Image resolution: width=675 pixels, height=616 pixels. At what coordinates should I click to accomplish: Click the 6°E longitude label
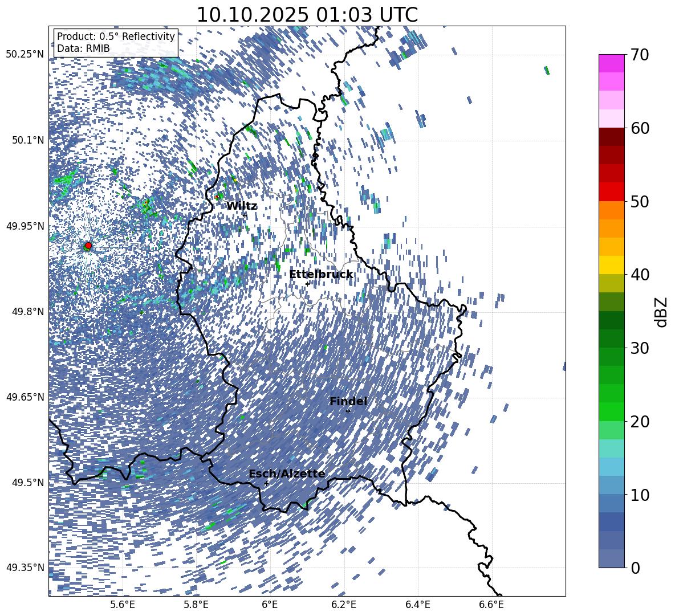pos(270,605)
